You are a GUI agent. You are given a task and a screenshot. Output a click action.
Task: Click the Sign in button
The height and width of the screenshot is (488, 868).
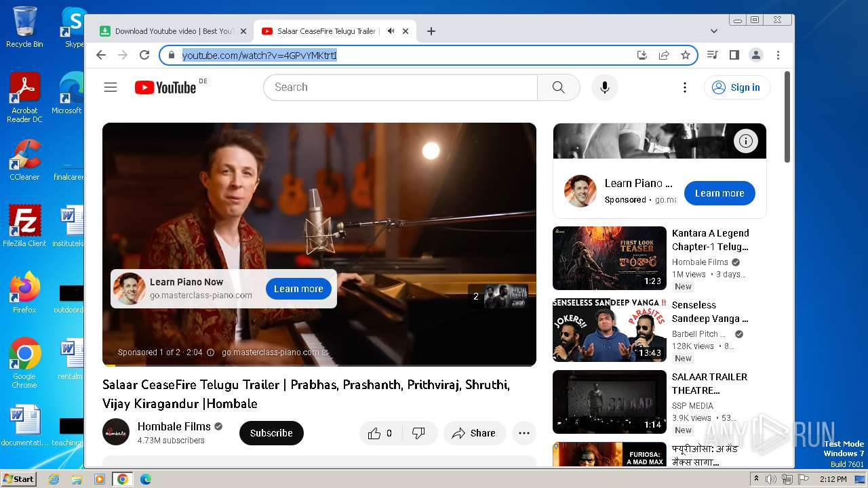(x=737, y=87)
